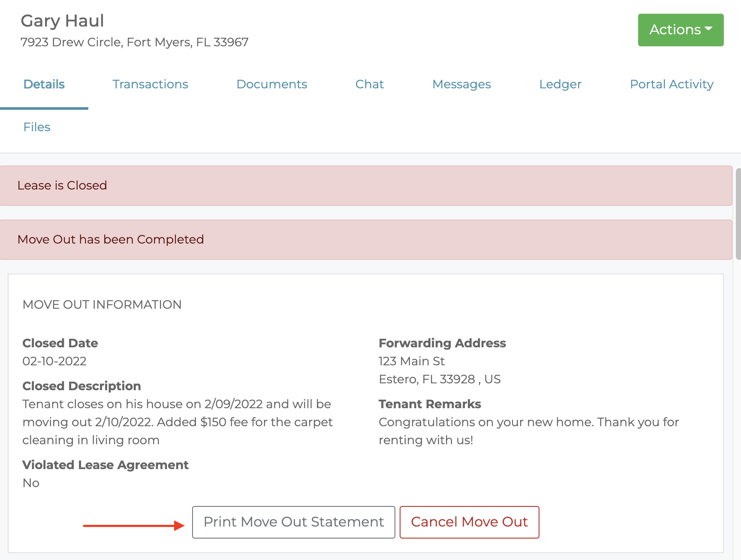Click the tenant name Gary Haul
741x560 pixels.
[x=63, y=21]
